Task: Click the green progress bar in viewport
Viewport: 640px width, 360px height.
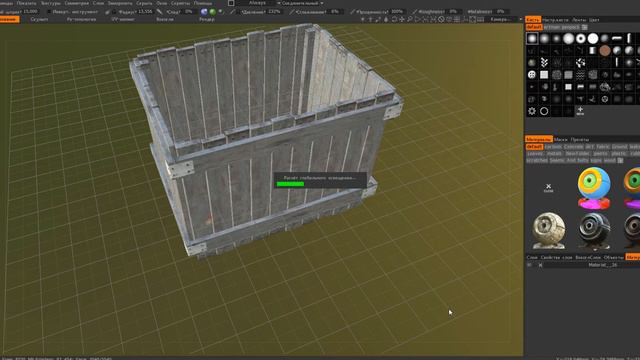Action: pyautogui.click(x=290, y=184)
